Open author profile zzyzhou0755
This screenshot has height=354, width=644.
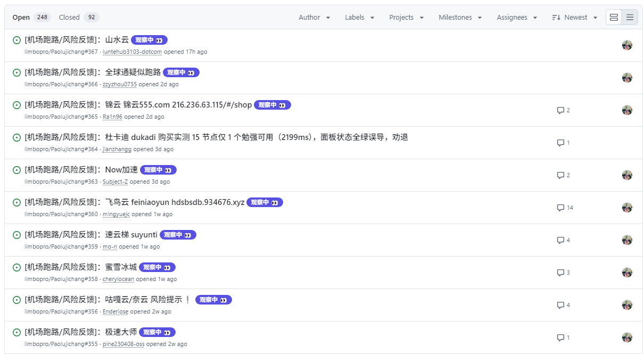[120, 84]
